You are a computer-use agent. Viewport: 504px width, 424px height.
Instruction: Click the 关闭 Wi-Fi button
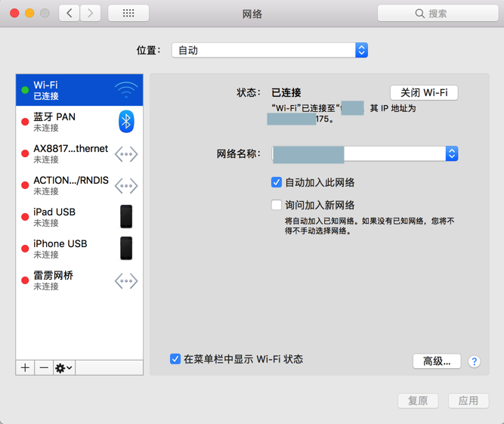pos(424,92)
